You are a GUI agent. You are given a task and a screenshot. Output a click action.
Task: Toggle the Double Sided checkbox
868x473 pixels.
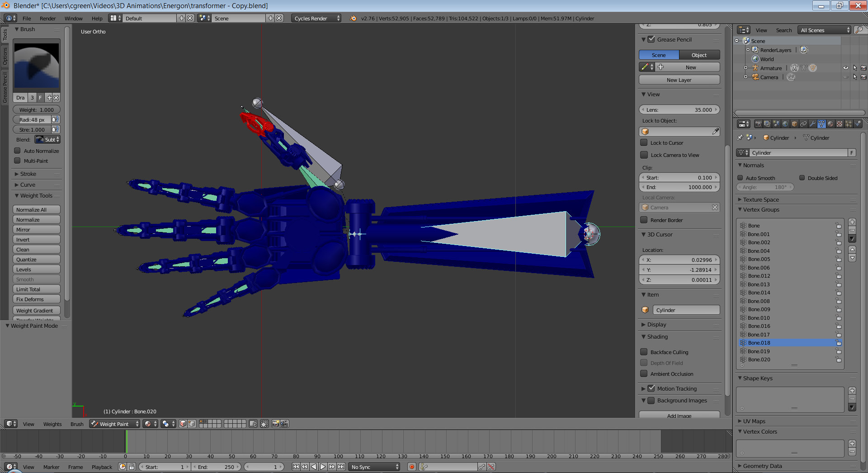802,178
